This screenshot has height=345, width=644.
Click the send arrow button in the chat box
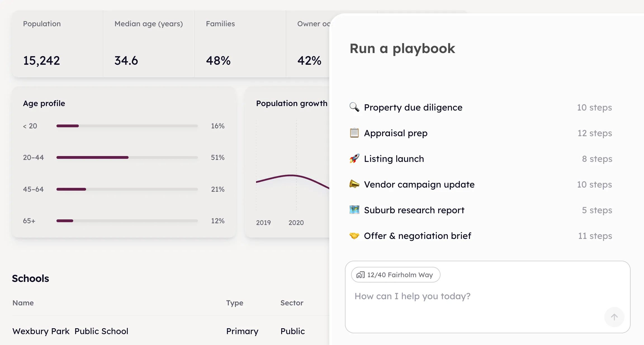tap(614, 317)
